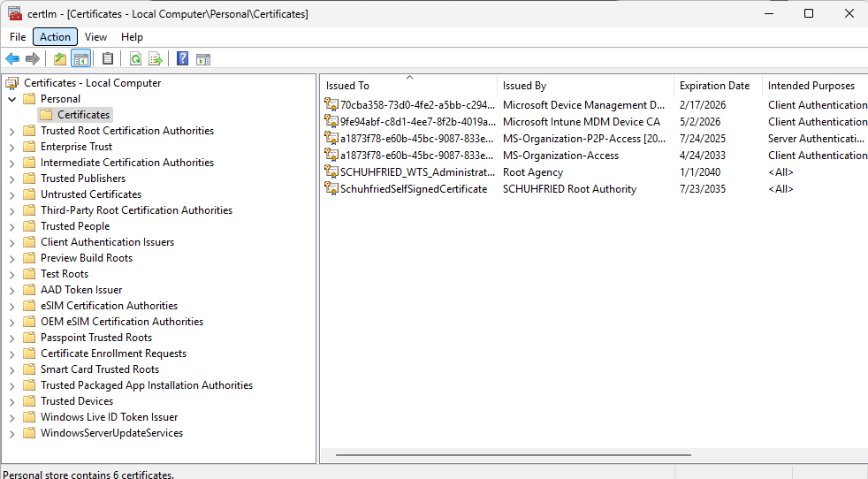Click the Up one level folder icon
Screen dimensions: 868x479
59,59
